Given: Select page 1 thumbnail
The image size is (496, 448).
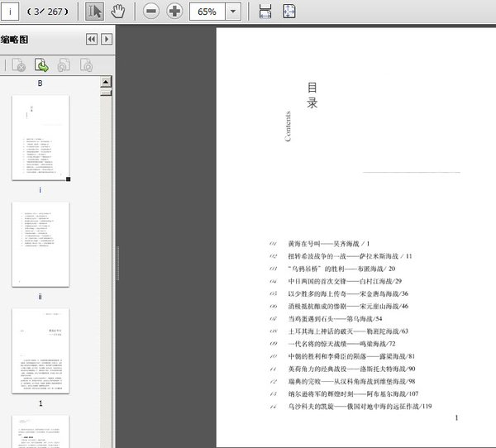Looking at the screenshot, I should coord(41,351).
